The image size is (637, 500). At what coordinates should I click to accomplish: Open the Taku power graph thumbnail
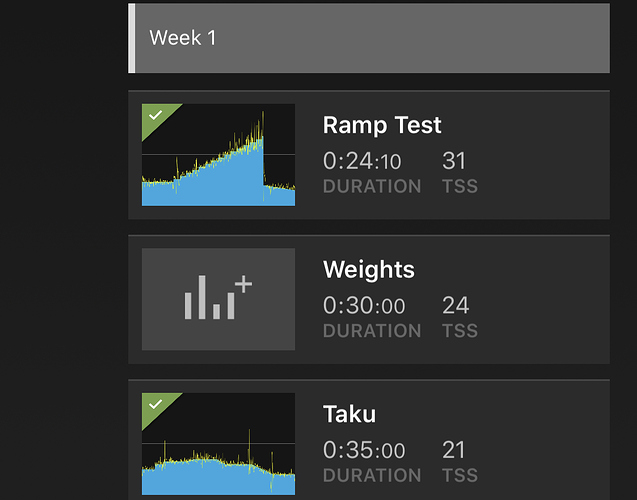[218, 444]
